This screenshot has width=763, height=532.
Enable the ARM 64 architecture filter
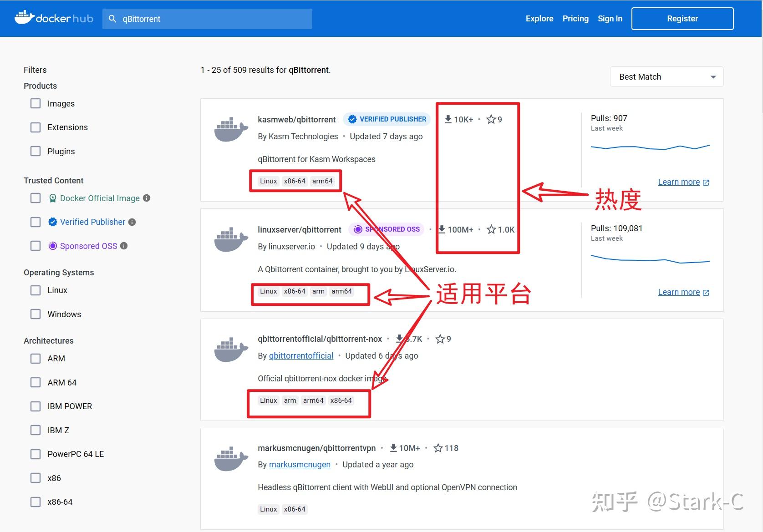point(36,382)
